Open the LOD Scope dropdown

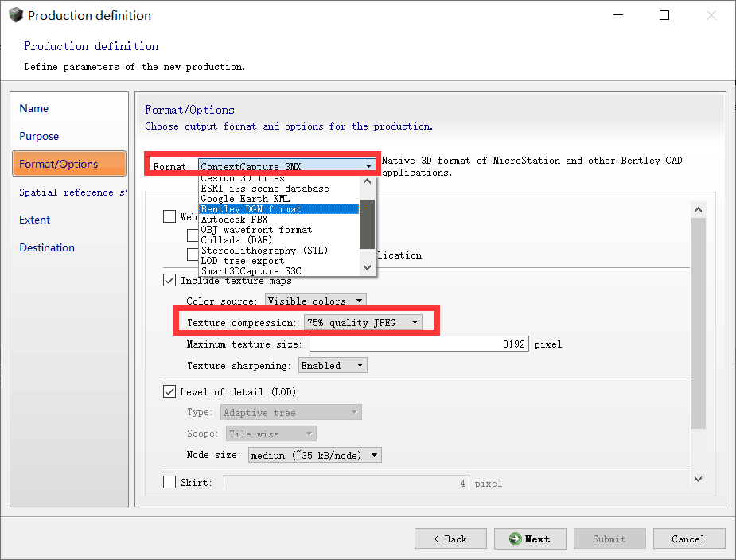(271, 434)
